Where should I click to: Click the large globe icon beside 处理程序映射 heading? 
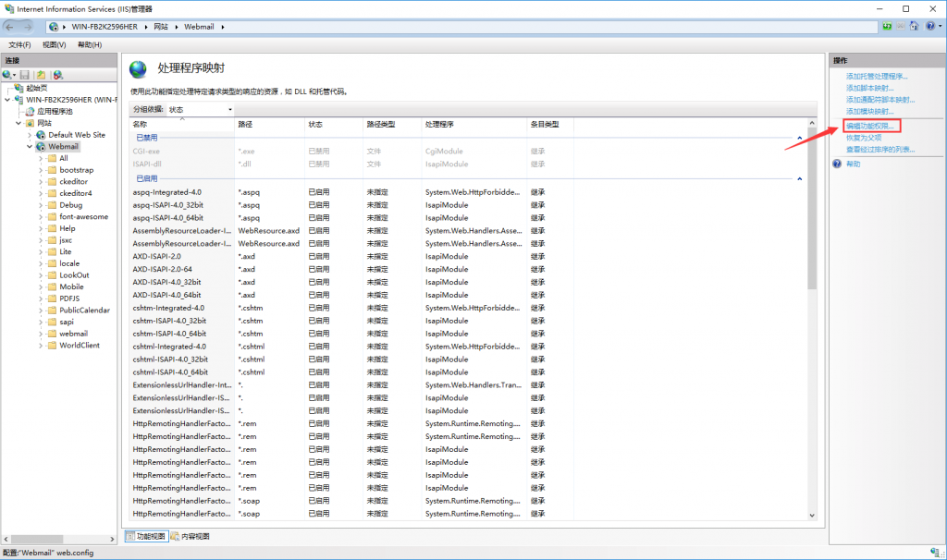coord(139,69)
